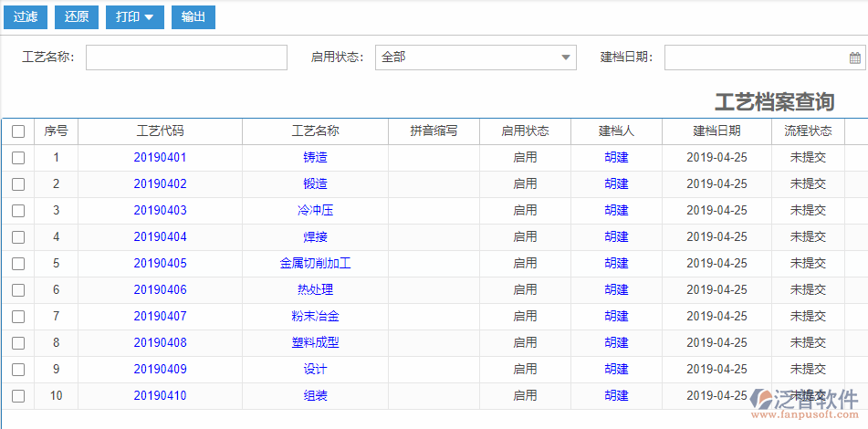Check the box for row 20190410
The image size is (868, 429).
[18, 396]
